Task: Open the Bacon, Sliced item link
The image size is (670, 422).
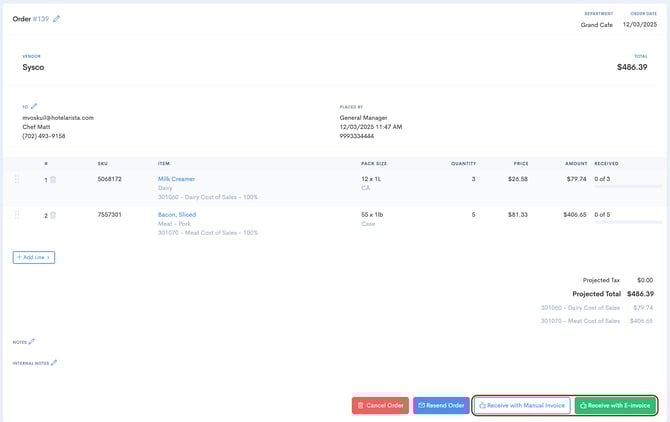Action: pos(176,214)
